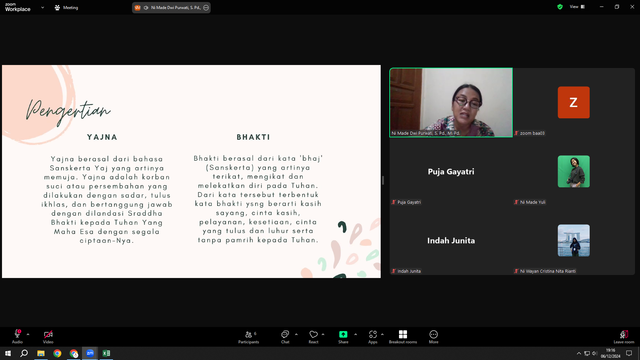The height and width of the screenshot is (360, 640).
Task: Open the Windows Start menu
Action: click(8, 353)
